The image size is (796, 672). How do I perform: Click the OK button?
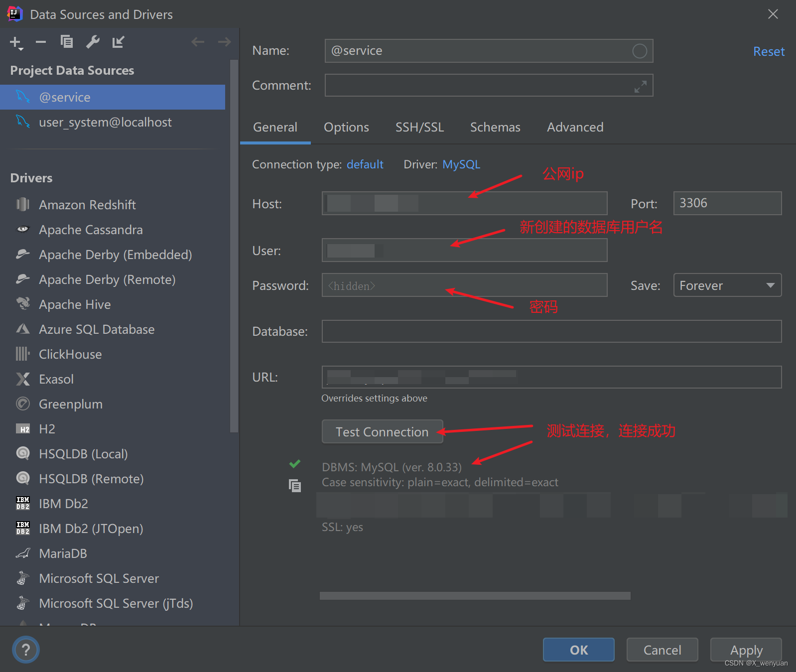pos(579,650)
